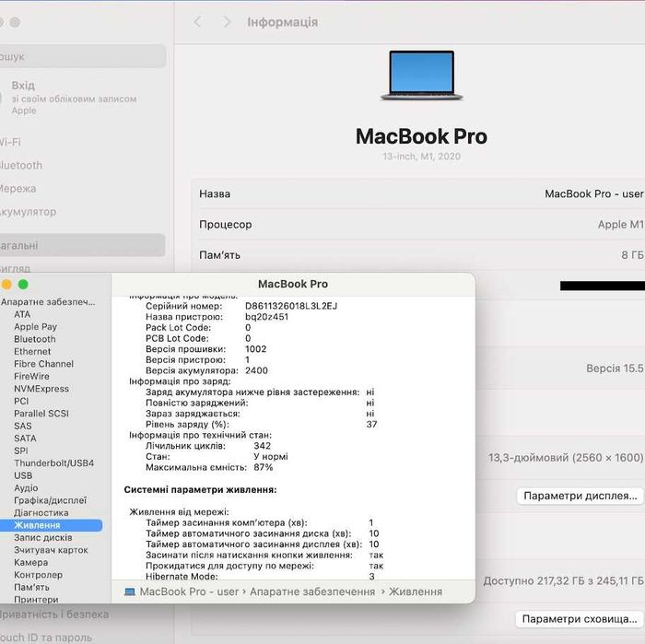Click Живлення in path bar
Viewport: 645px width, 644px height.
pos(416,591)
